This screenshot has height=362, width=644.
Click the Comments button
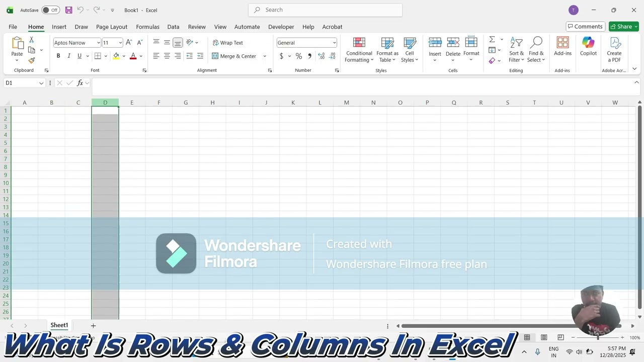[x=585, y=27]
